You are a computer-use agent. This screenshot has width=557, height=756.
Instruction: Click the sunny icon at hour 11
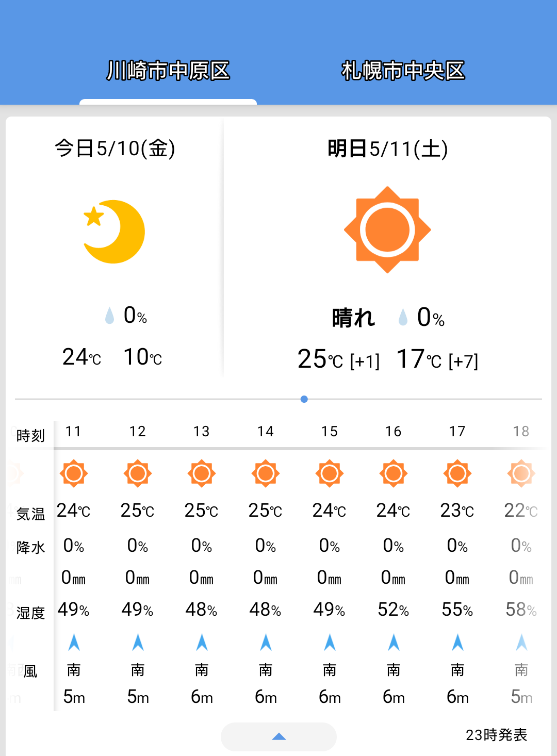[74, 473]
